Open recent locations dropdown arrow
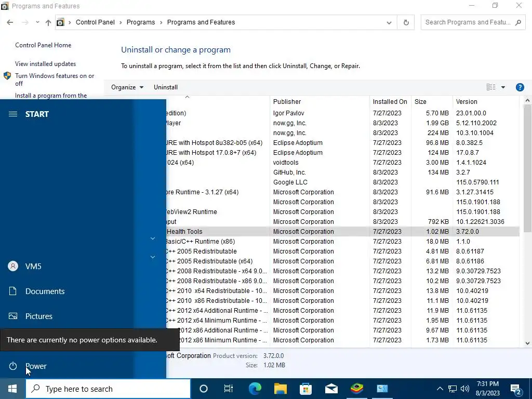The height and width of the screenshot is (399, 532). click(37, 22)
